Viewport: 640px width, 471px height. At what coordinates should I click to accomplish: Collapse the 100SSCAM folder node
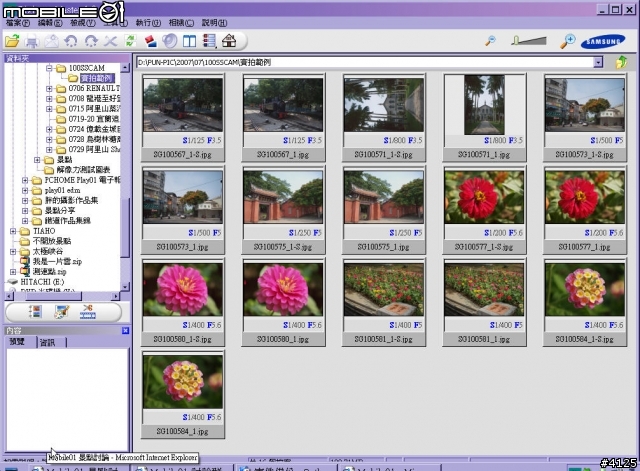click(x=49, y=68)
